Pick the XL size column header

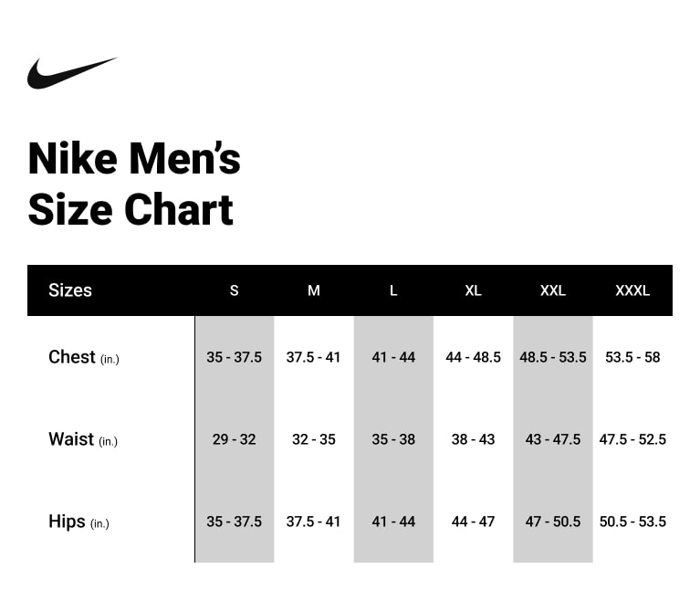point(473,290)
